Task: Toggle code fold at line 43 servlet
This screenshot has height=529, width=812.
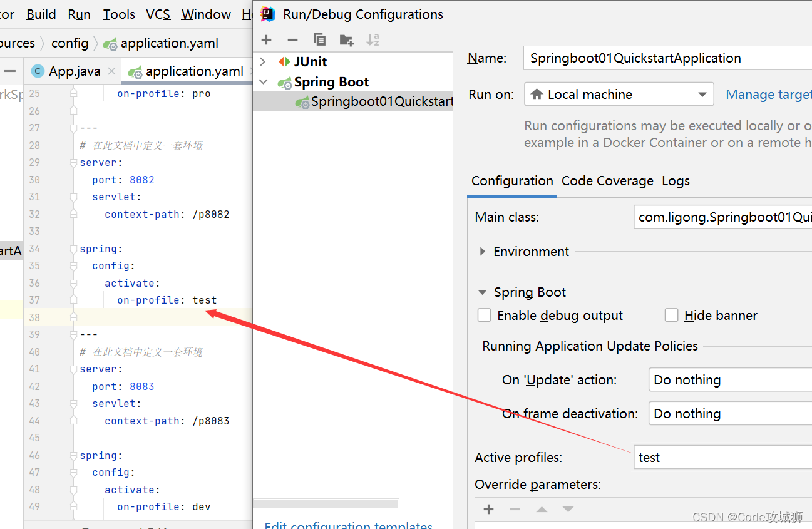Action: pyautogui.click(x=74, y=403)
